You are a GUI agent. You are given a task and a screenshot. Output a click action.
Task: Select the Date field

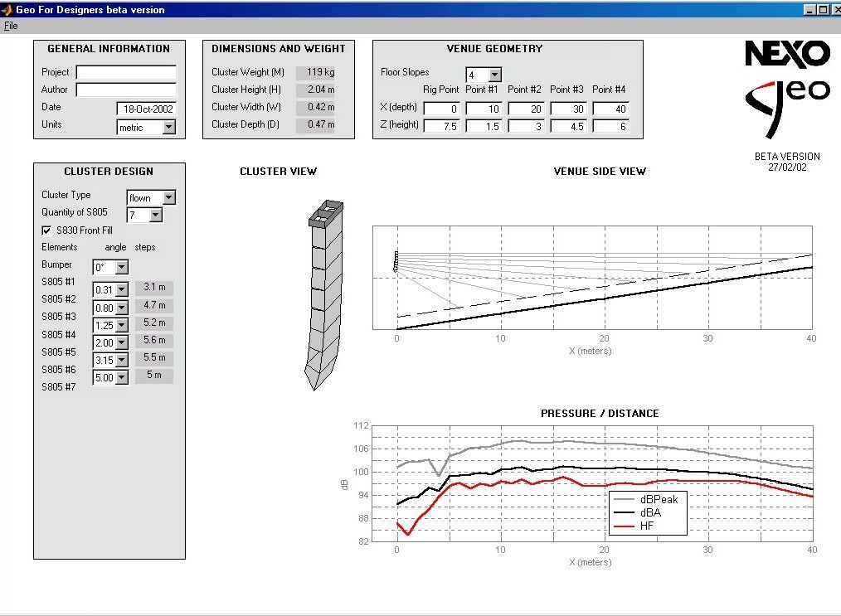pyautogui.click(x=146, y=109)
